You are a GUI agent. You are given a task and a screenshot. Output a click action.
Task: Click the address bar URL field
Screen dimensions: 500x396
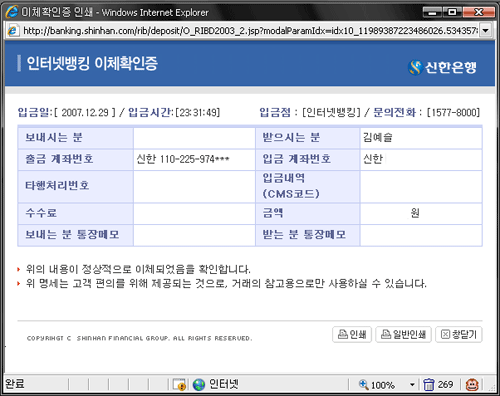coord(250,31)
